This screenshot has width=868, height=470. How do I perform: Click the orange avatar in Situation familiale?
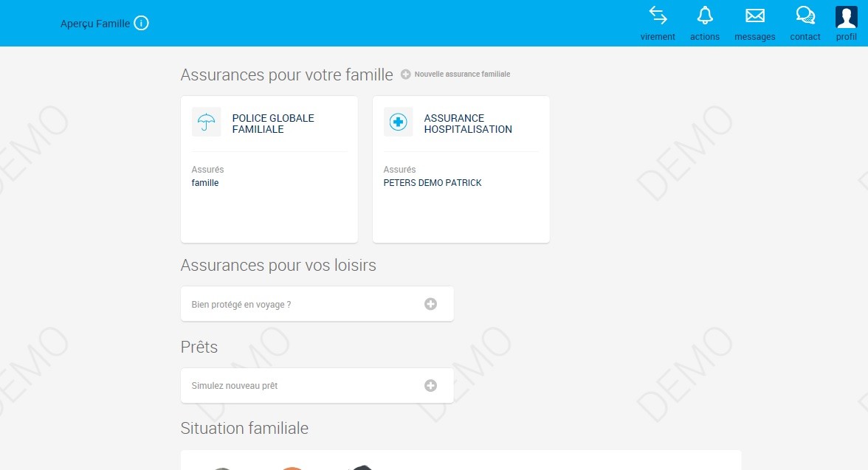[291, 467]
